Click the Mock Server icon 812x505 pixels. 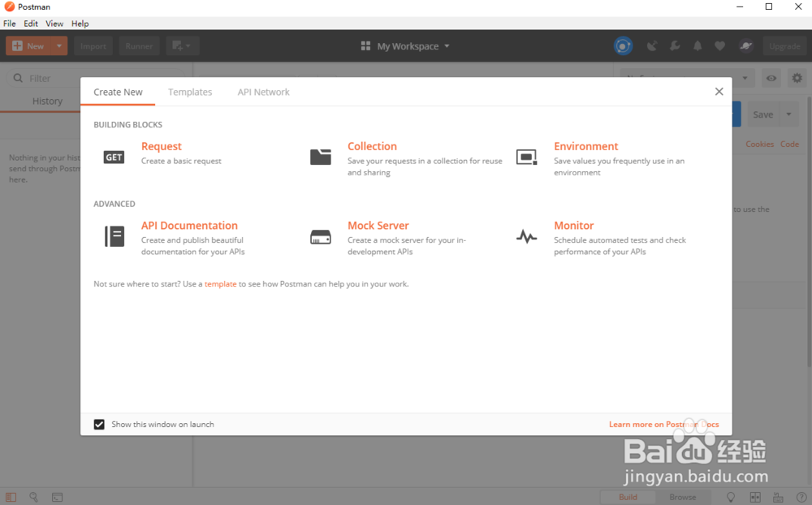pos(321,237)
